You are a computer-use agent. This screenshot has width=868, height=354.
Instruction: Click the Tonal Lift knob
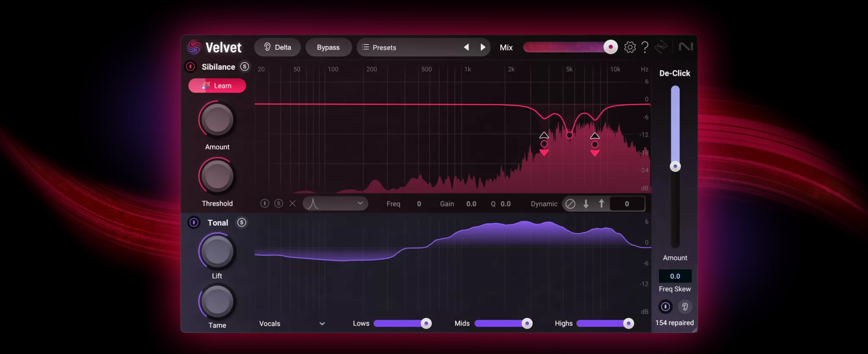click(x=217, y=252)
